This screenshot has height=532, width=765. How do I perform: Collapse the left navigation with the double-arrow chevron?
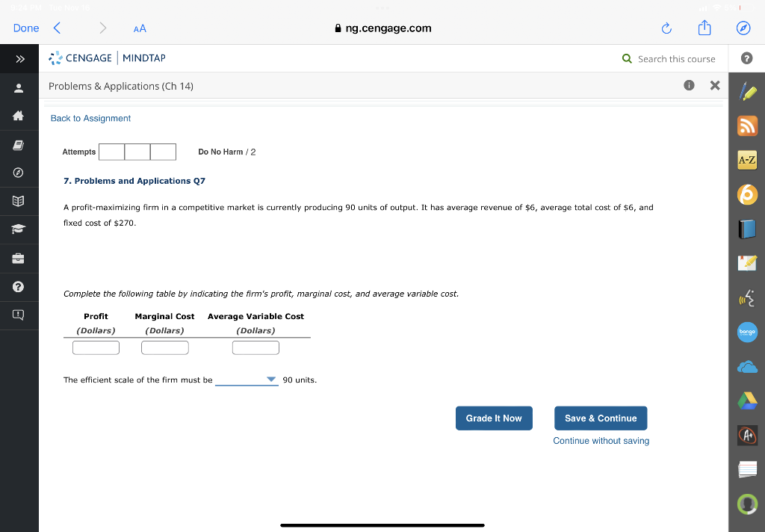tap(19, 58)
